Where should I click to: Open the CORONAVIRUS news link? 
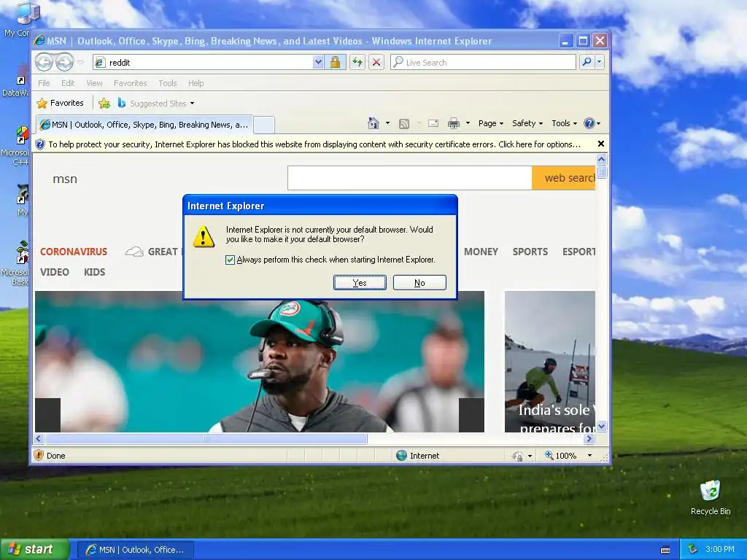tap(74, 252)
